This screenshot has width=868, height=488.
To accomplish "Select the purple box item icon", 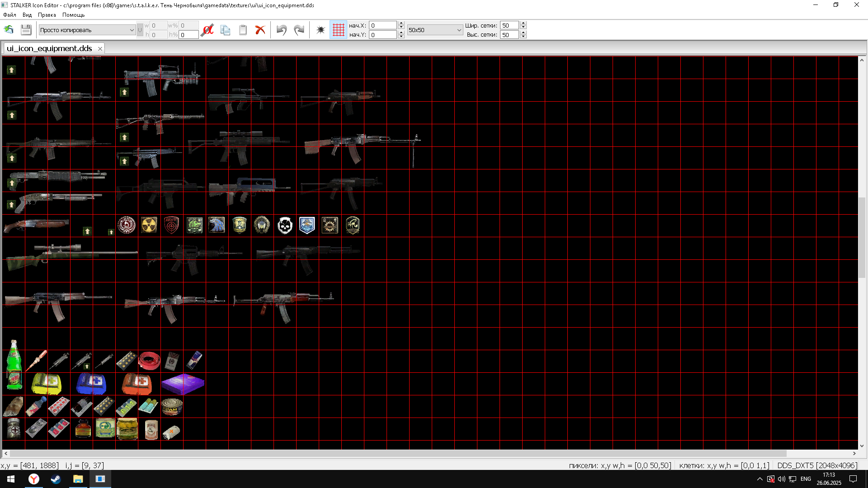I will [183, 384].
